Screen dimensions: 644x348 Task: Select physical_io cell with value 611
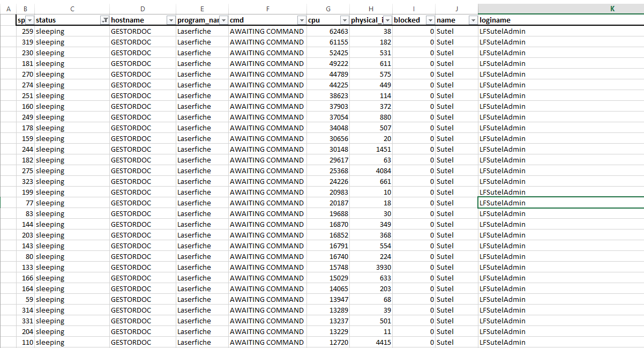click(x=371, y=63)
